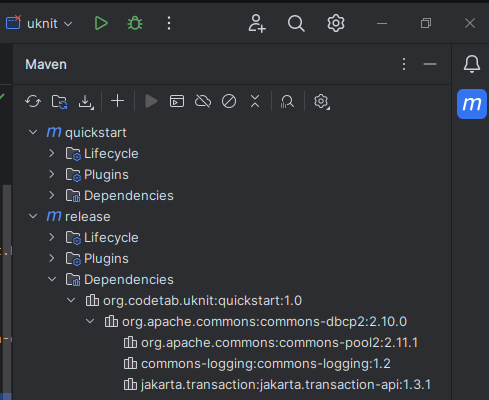Hide the Maven tool window
Viewport: 489px width, 400px height.
[x=430, y=64]
